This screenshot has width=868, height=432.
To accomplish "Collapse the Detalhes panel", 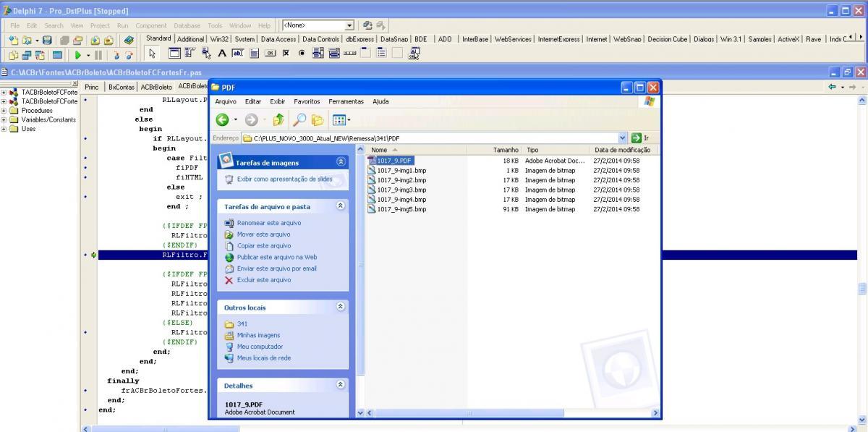I will click(x=341, y=385).
